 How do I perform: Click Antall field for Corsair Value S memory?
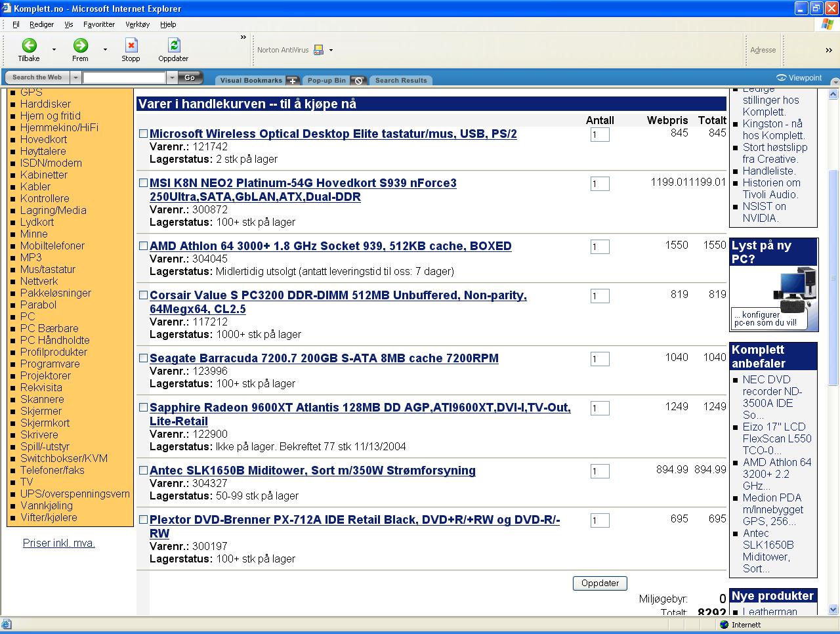point(600,296)
